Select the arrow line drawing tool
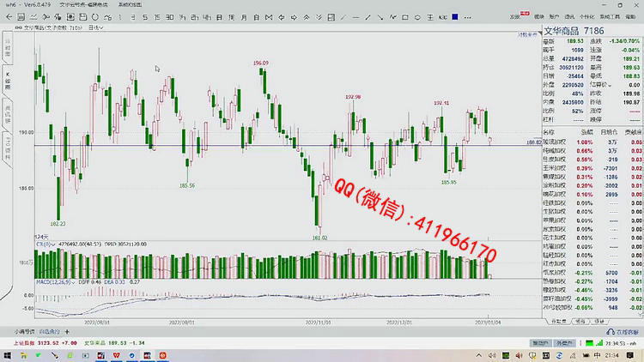 (x=380, y=17)
